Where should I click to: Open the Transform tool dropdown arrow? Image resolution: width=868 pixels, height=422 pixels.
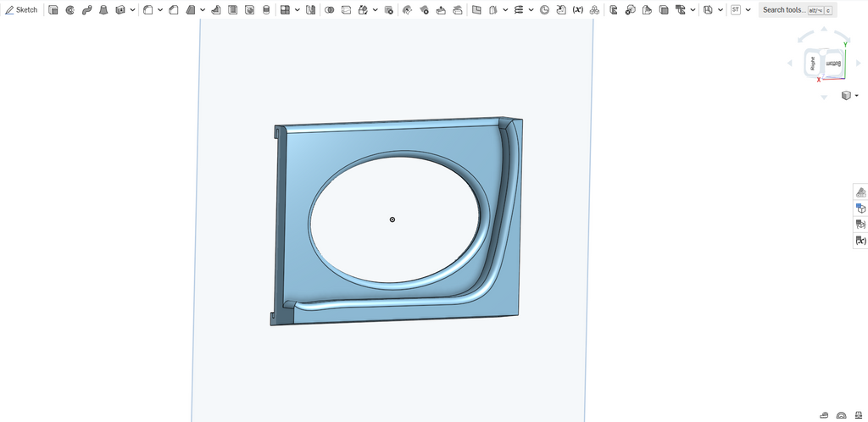coord(376,10)
